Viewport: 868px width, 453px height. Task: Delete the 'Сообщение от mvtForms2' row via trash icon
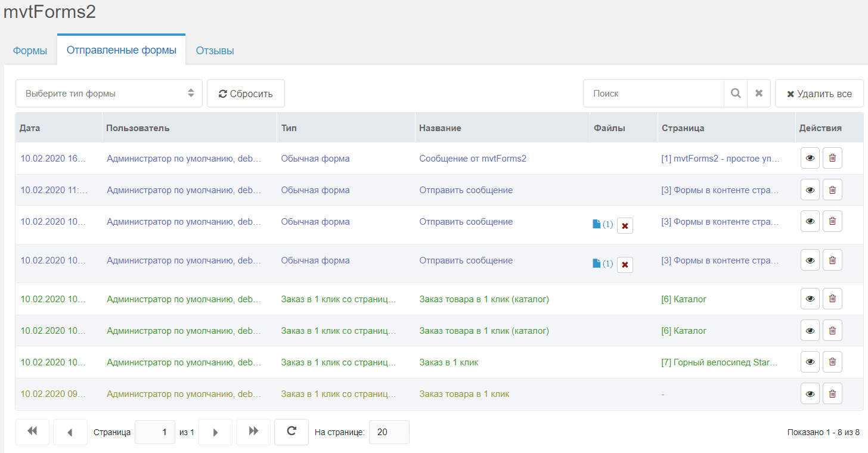coord(833,159)
